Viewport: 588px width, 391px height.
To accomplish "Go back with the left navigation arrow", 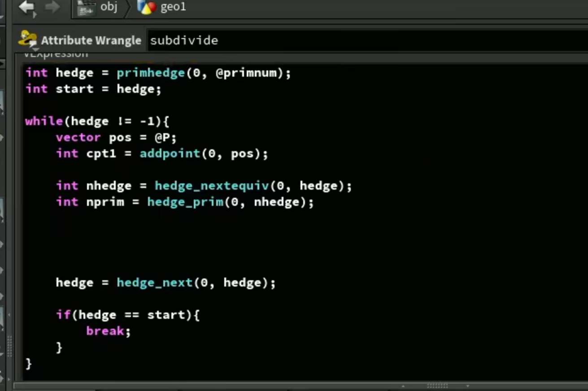I will 27,8.
